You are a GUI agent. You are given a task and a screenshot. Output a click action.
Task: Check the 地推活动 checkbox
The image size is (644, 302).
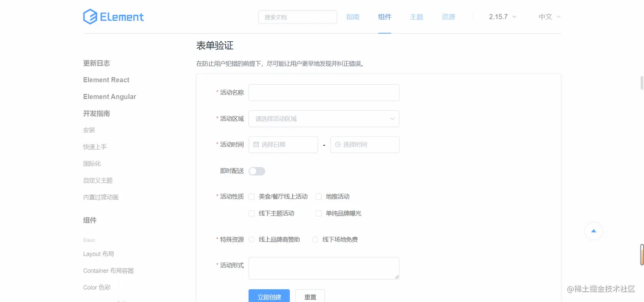[319, 196]
